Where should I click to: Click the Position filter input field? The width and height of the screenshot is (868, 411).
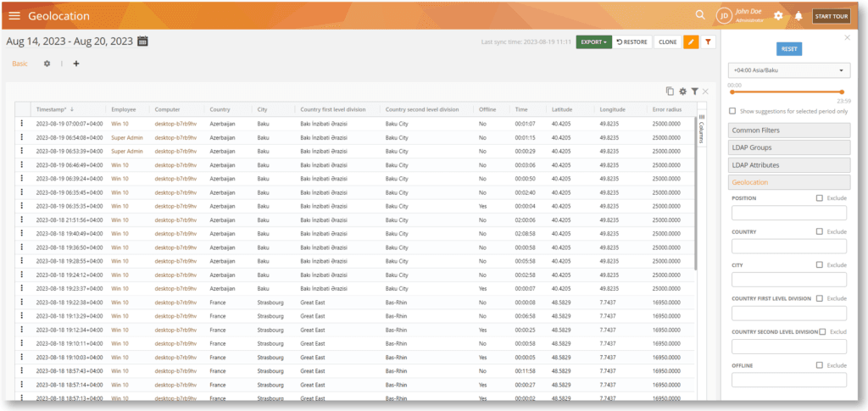coord(789,213)
